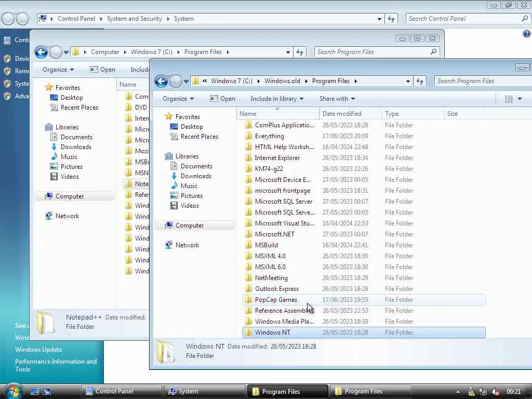Show hidden tray icons arrow
This screenshot has width=532, height=399.
pyautogui.click(x=458, y=392)
